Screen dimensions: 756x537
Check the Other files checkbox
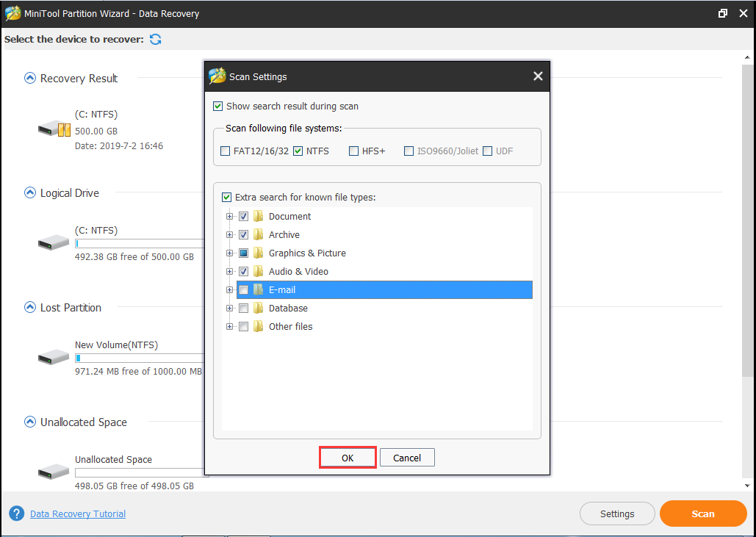click(243, 326)
